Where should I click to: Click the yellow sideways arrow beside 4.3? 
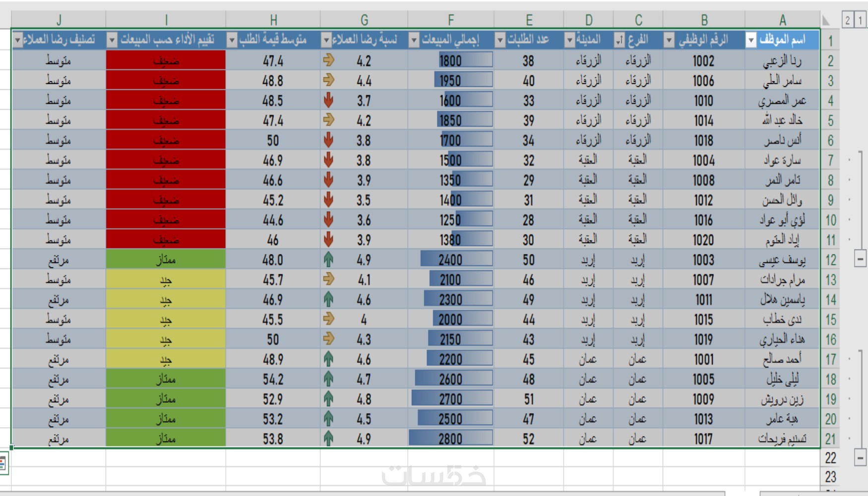(x=328, y=339)
